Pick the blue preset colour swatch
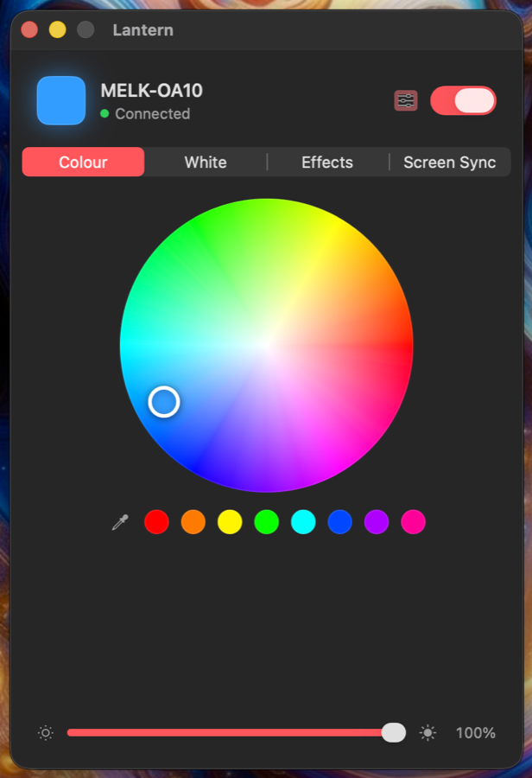 pyautogui.click(x=340, y=522)
